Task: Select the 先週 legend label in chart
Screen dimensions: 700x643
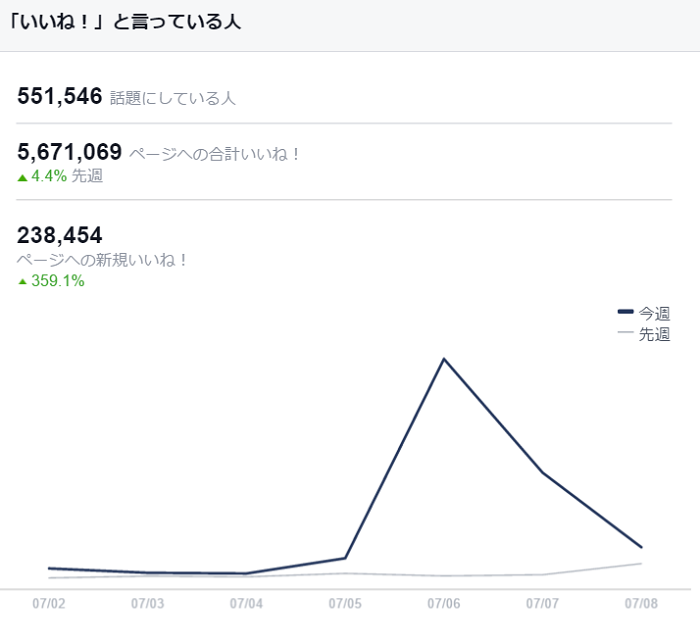Action: (654, 334)
